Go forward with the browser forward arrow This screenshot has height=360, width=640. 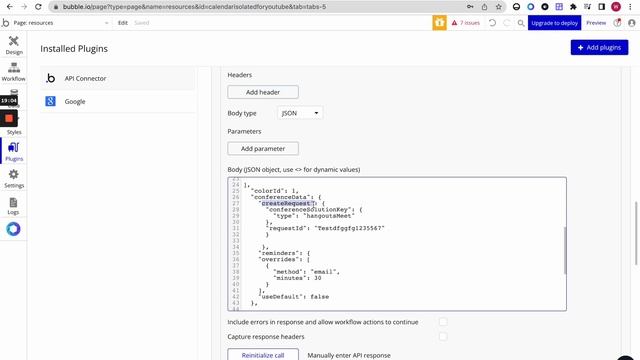[24, 7]
